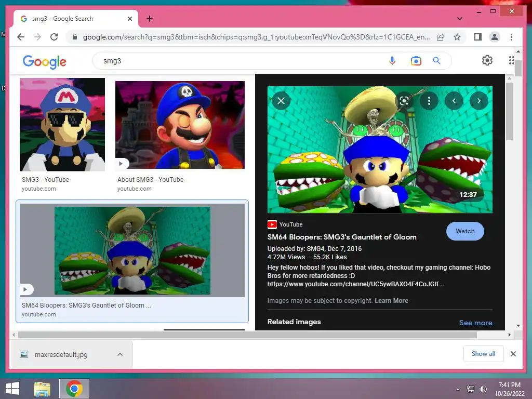This screenshot has width=532, height=399.
Task: Open a new tab with the plus button
Action: click(149, 19)
